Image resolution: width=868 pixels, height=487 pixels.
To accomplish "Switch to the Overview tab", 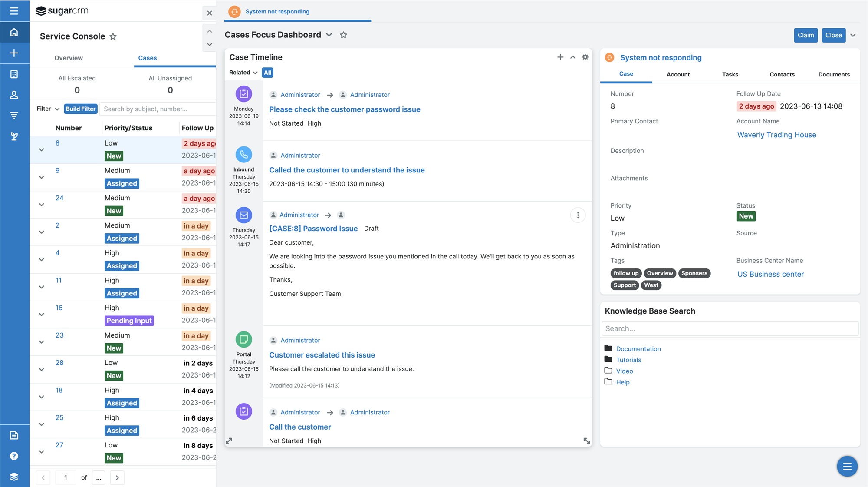I will (69, 58).
